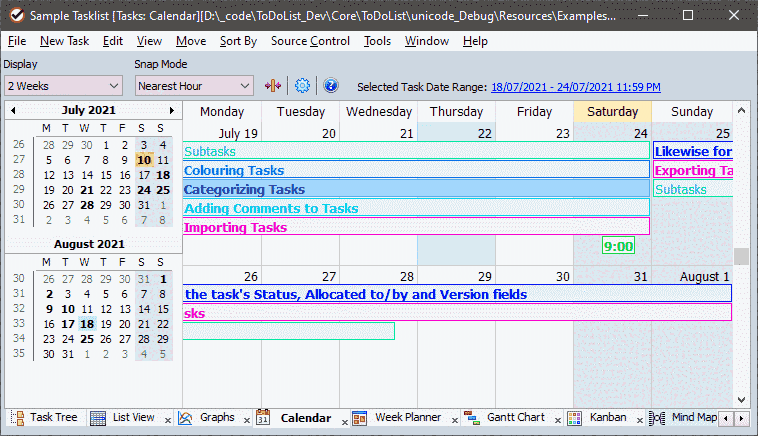Click the ToDoList app icon in title bar
The height and width of the screenshot is (436, 758).
[17, 15]
